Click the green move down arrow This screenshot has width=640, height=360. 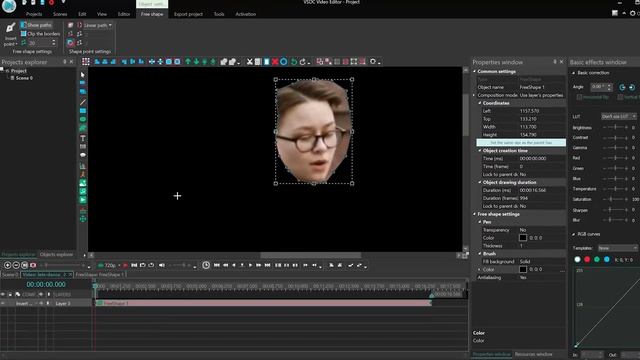(196, 62)
